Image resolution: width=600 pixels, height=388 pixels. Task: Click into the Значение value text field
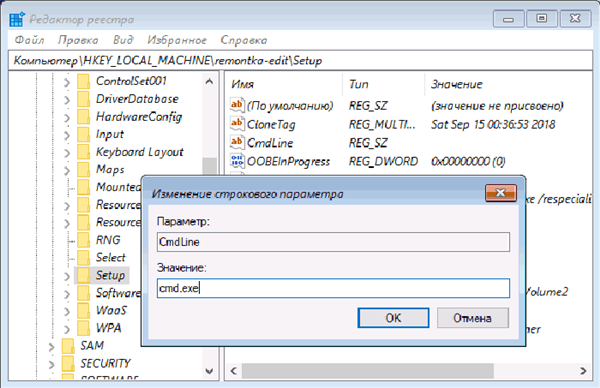333,288
